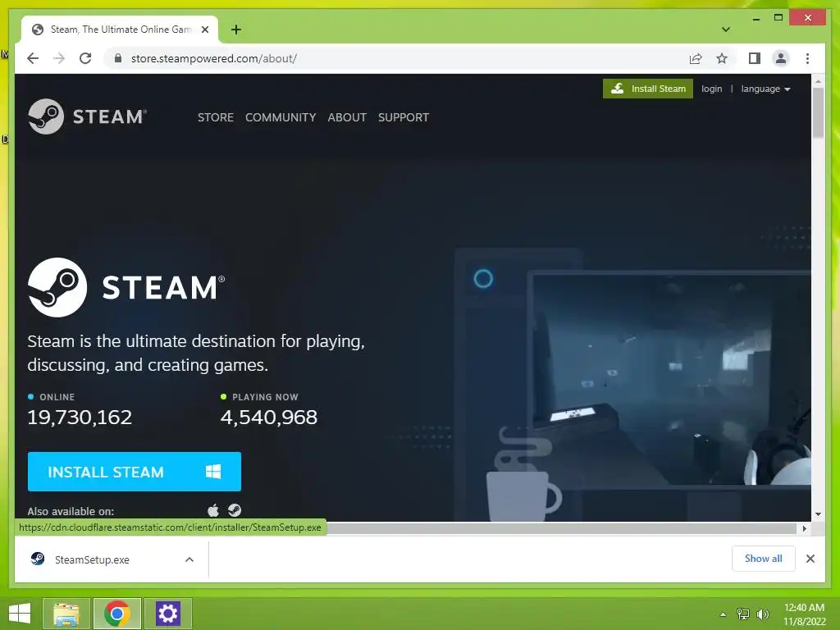Viewport: 840px width, 630px height.
Task: Open the browser side panel
Action: (x=755, y=58)
